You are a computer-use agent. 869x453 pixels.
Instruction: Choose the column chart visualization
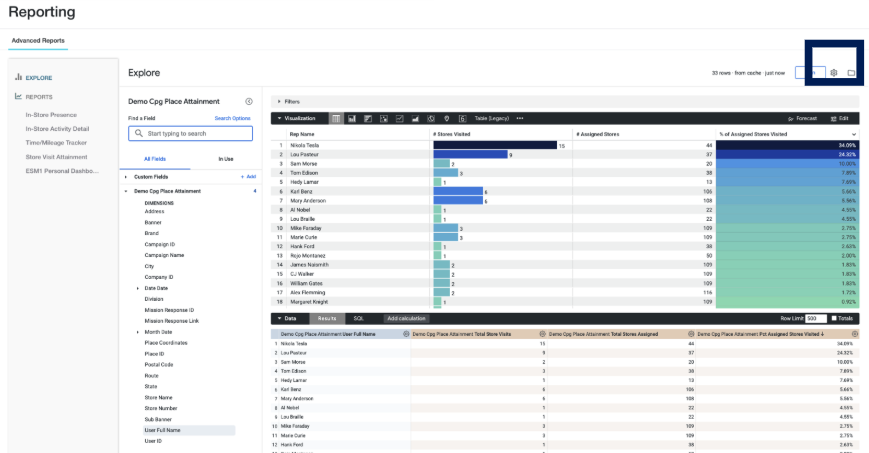352,119
